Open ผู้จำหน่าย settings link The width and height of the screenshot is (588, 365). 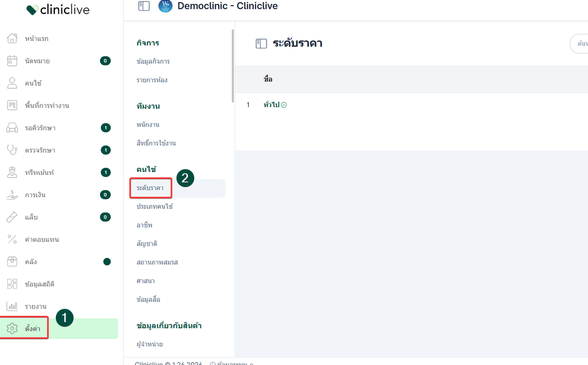pos(150,344)
